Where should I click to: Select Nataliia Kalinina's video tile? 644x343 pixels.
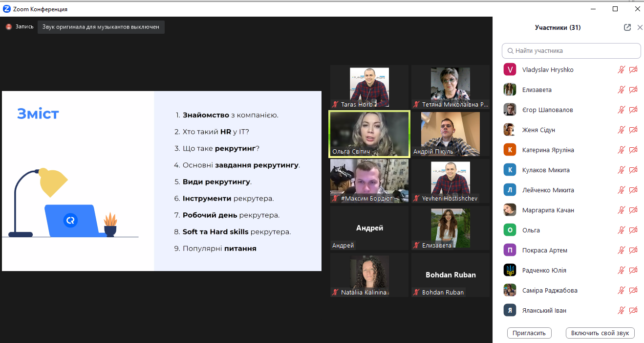click(369, 274)
